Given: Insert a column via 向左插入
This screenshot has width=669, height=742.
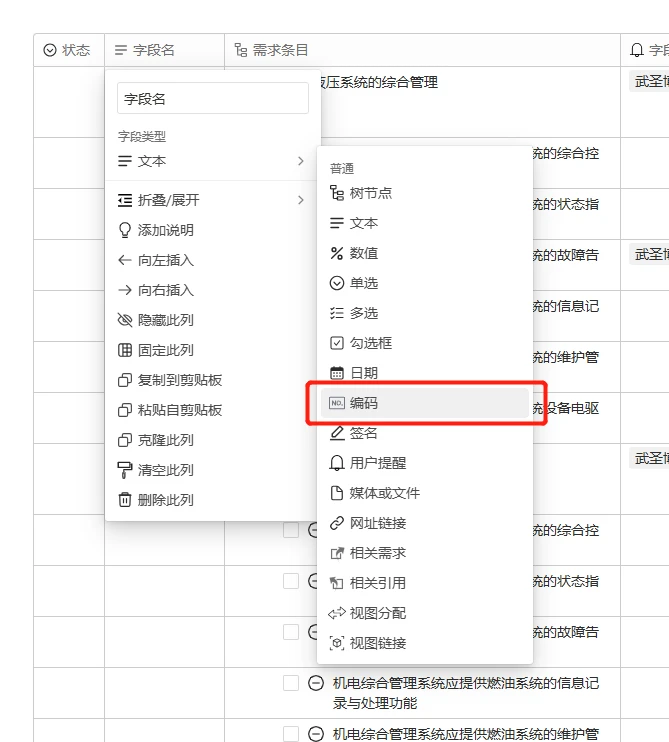Looking at the screenshot, I should tap(212, 260).
